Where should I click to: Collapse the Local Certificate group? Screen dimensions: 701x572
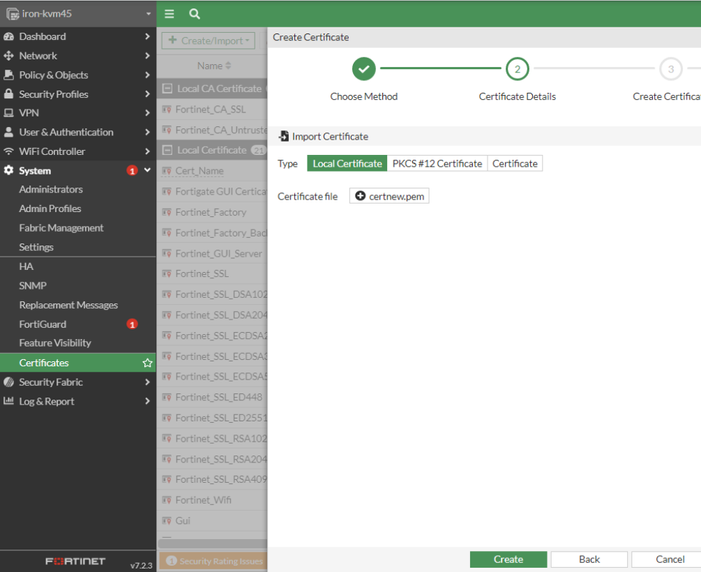[167, 150]
